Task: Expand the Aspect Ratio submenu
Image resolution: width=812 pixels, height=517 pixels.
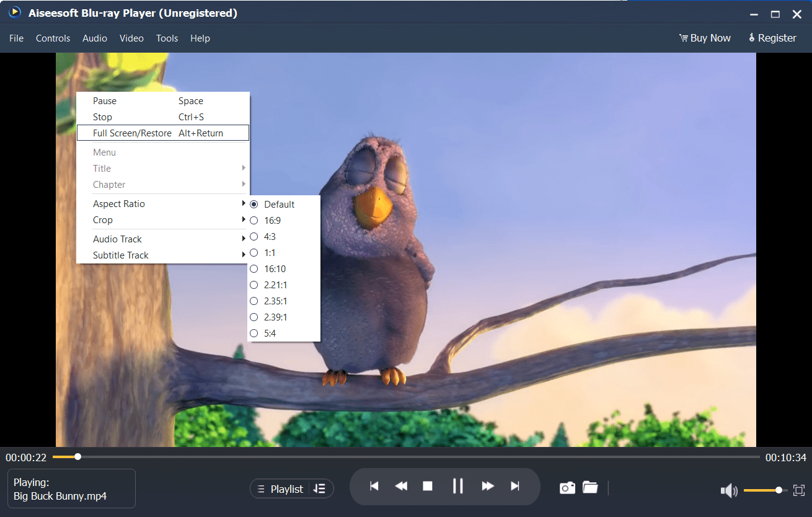Action: tap(162, 203)
